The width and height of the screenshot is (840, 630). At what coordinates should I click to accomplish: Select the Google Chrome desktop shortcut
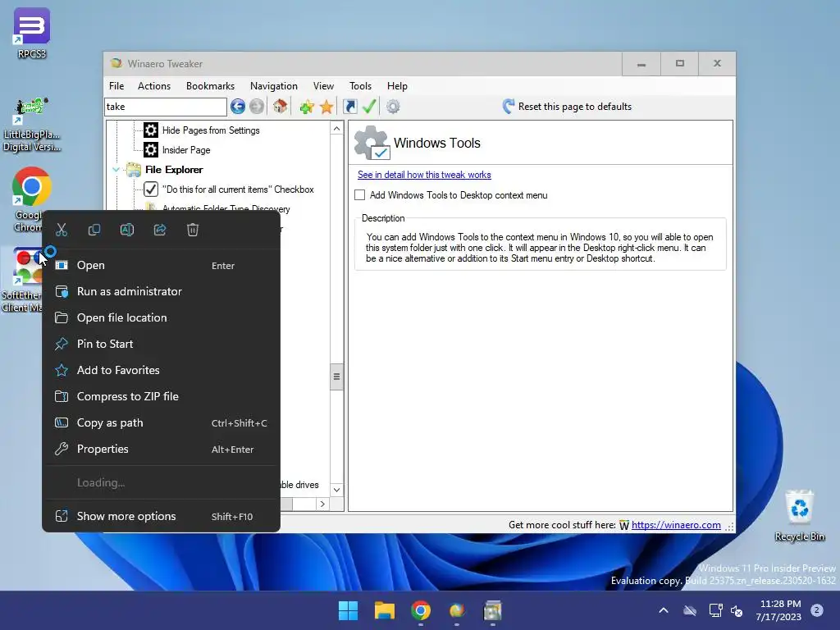coord(28,199)
